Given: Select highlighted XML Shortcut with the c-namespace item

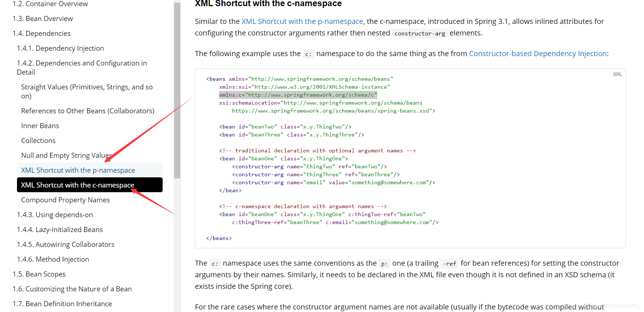Looking at the screenshot, I should tap(90, 185).
